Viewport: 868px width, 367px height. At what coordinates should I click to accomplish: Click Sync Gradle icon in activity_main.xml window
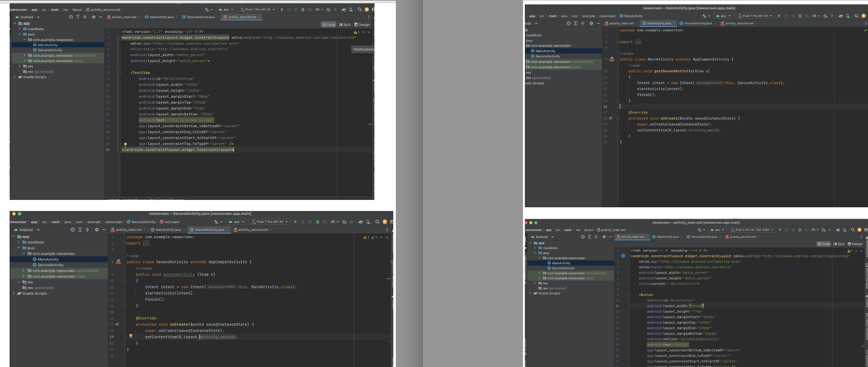[x=838, y=230]
